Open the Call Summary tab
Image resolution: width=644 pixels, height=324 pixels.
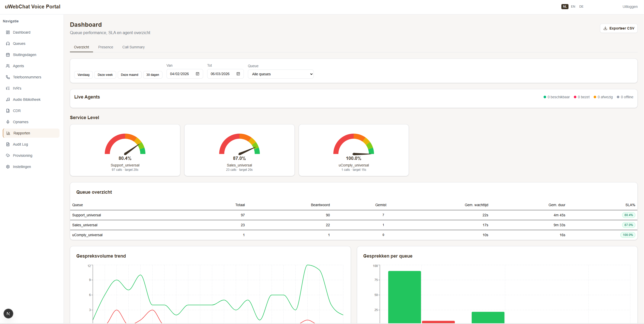[x=133, y=47]
